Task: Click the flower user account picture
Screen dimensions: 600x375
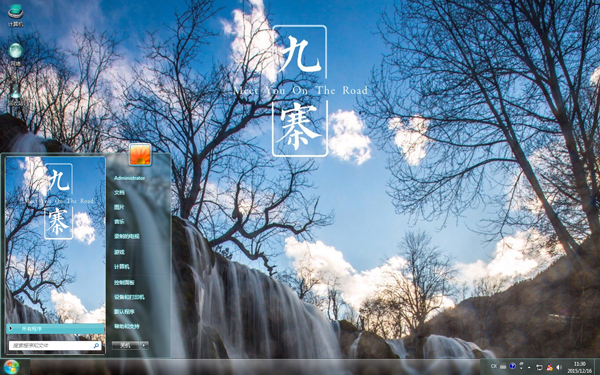Action: coord(140,154)
